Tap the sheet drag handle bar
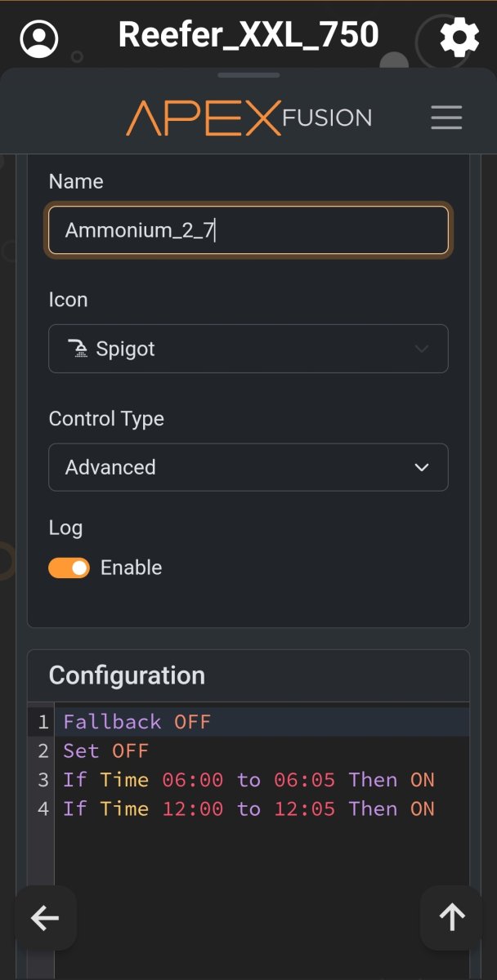Image resolution: width=497 pixels, height=980 pixels. (248, 75)
